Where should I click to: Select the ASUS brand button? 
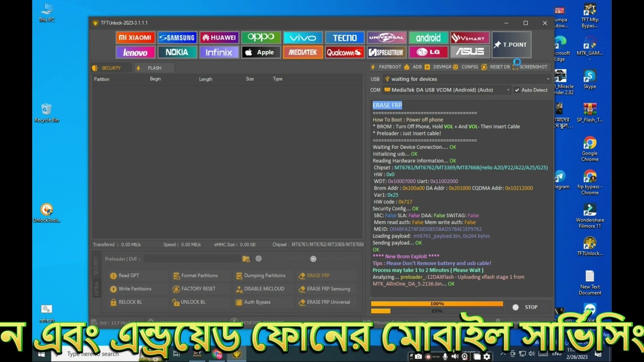470,52
